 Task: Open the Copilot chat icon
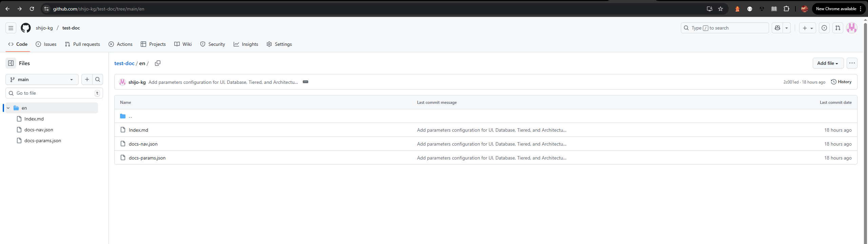tap(777, 28)
